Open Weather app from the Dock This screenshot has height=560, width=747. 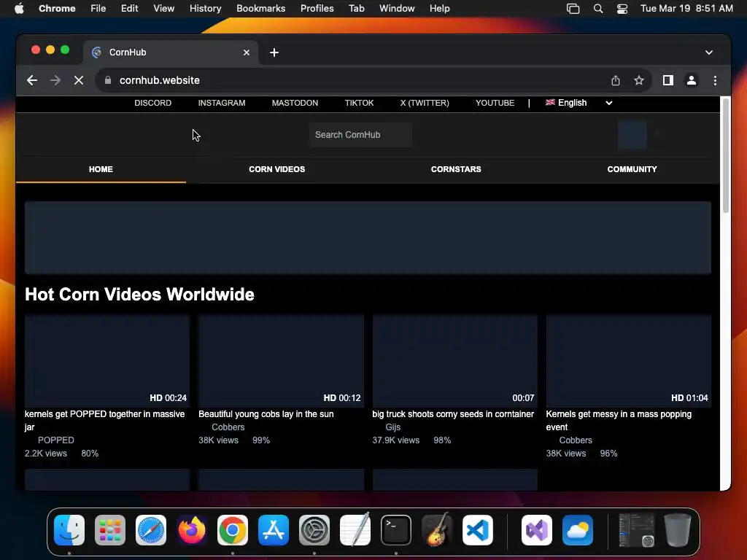point(578,530)
